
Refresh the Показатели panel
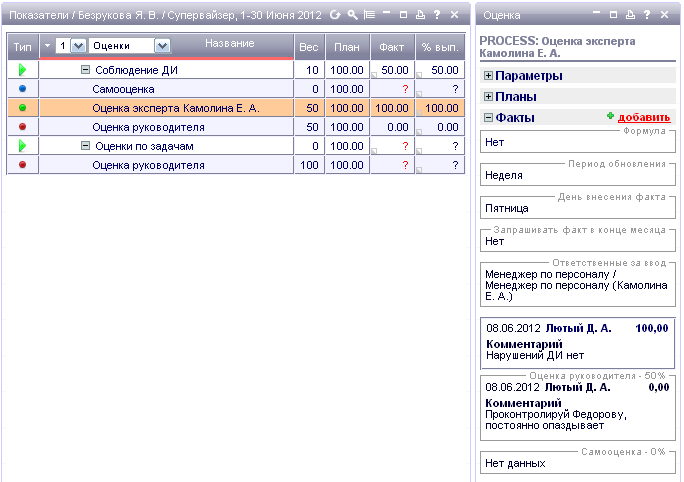coord(335,15)
